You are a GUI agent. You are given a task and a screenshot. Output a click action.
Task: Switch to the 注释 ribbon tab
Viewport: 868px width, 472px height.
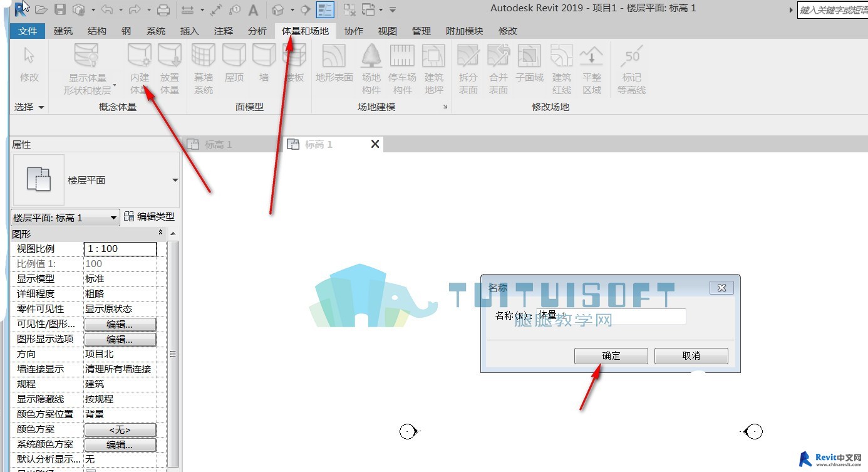(x=224, y=31)
